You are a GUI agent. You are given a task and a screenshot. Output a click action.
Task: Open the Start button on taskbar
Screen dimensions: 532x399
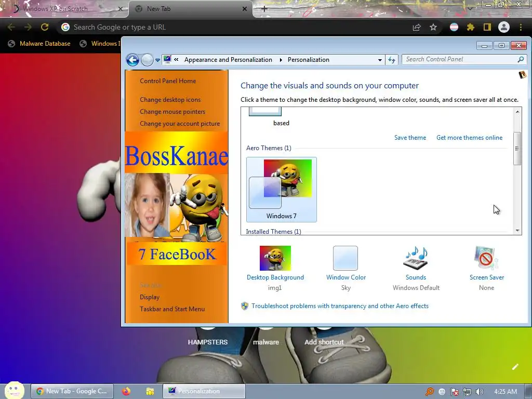tap(14, 391)
